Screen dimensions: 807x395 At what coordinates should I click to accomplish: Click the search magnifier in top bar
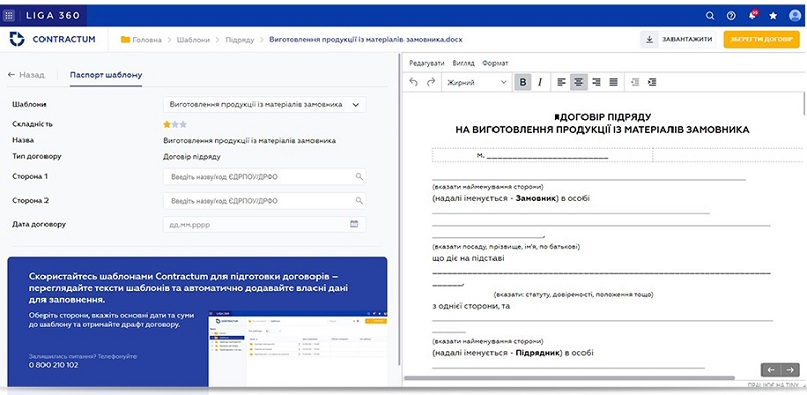coord(710,15)
